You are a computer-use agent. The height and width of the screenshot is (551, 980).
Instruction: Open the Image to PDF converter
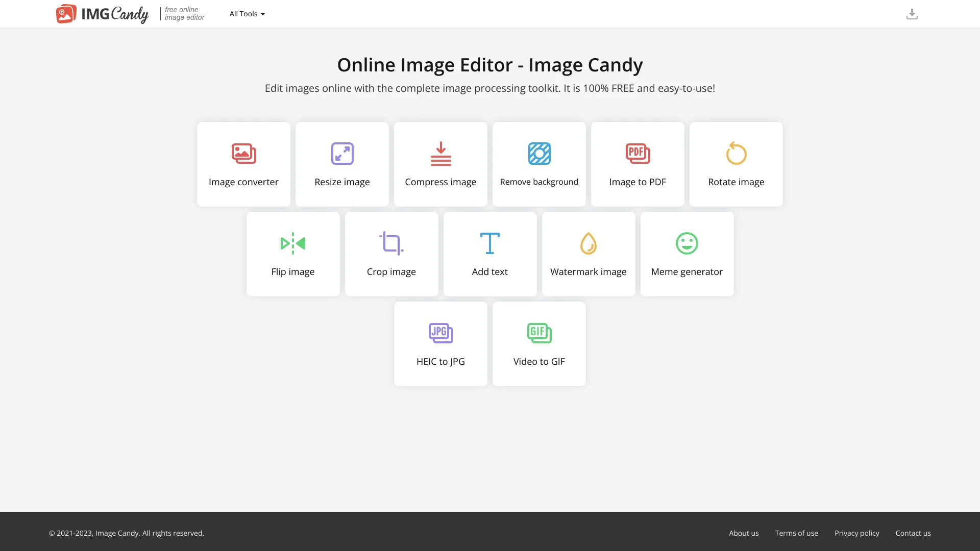click(x=638, y=164)
